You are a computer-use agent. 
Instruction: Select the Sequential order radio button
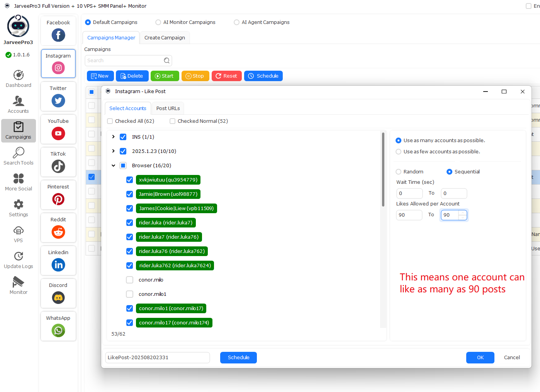(449, 172)
